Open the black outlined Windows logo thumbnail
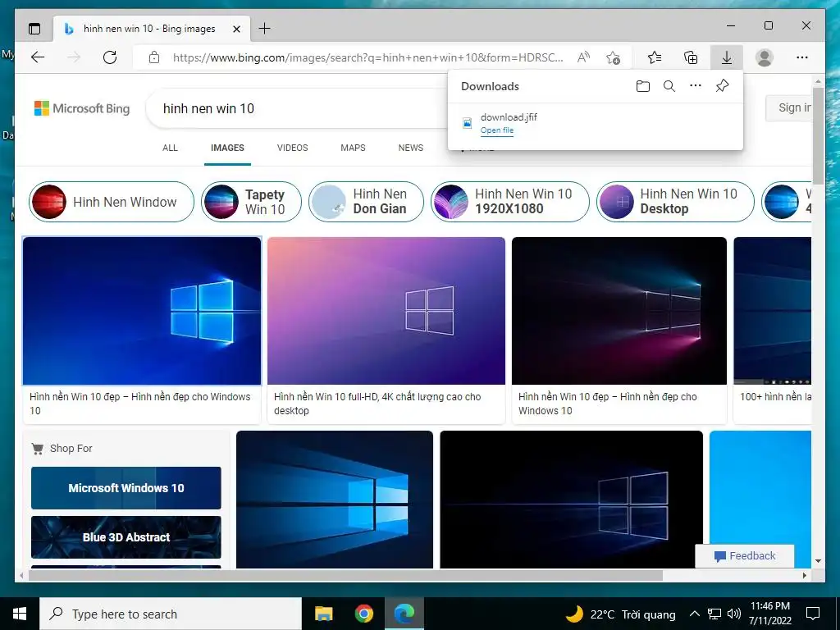 571,500
